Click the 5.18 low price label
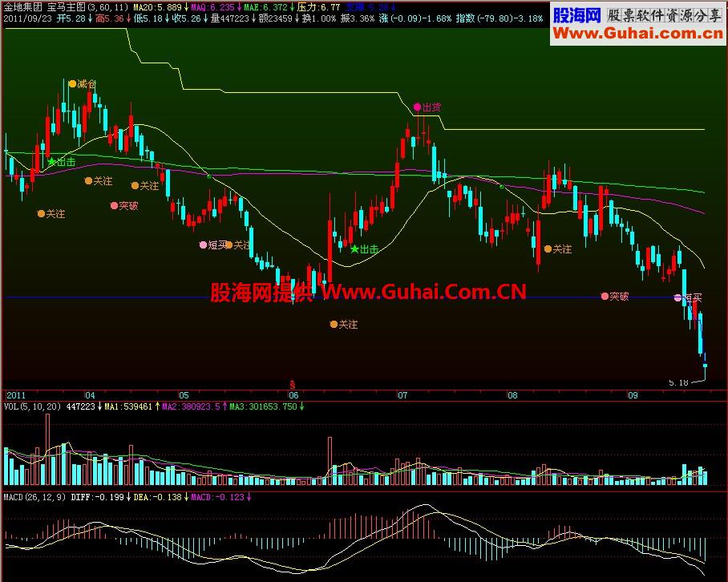 click(678, 382)
